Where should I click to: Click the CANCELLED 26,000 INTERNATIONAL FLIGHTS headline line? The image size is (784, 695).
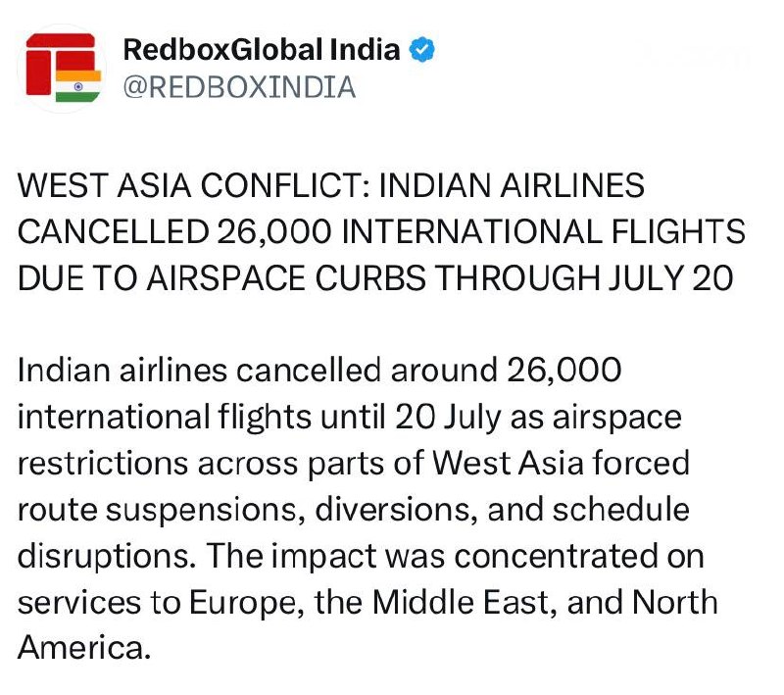pos(381,231)
